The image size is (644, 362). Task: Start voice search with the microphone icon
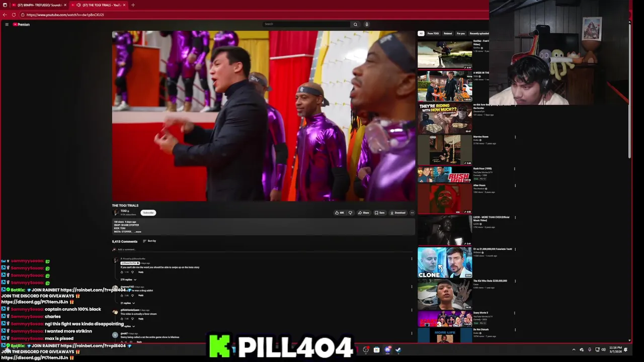(x=367, y=24)
